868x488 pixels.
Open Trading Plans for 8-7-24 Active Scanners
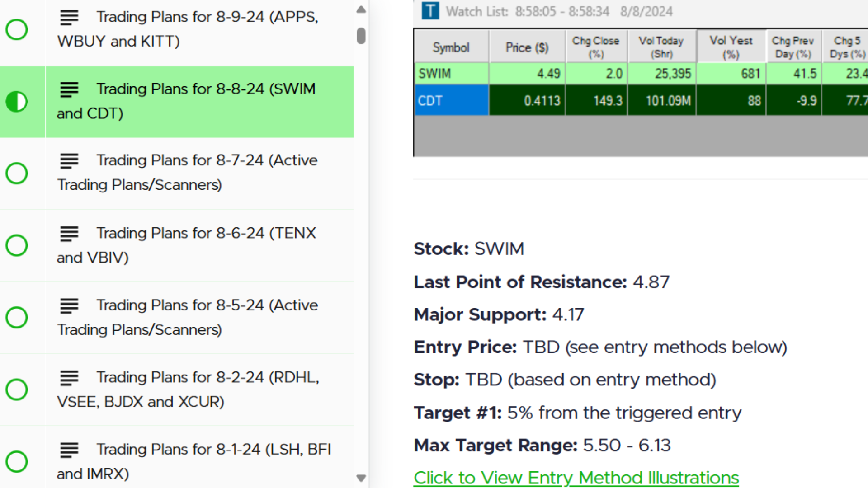click(x=187, y=173)
